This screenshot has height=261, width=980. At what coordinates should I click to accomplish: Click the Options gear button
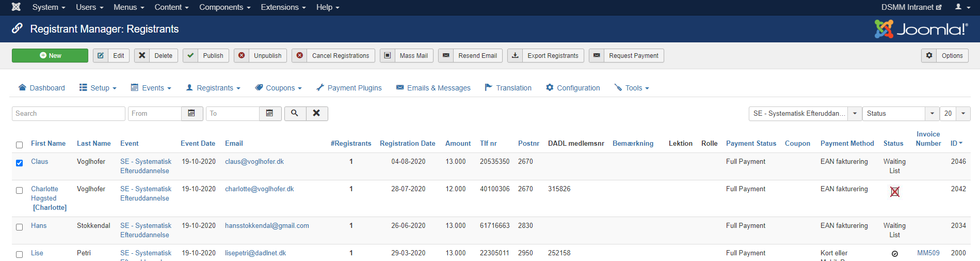pyautogui.click(x=944, y=56)
